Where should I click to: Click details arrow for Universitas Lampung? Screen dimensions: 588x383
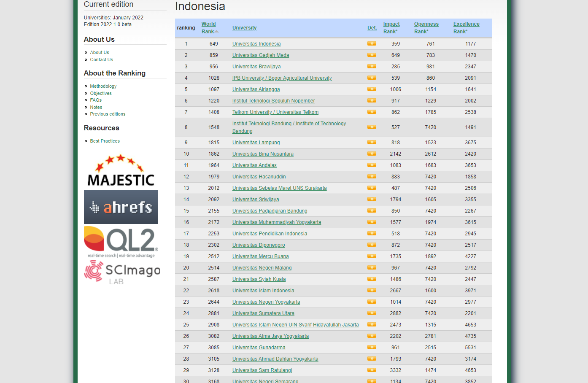coord(372,142)
